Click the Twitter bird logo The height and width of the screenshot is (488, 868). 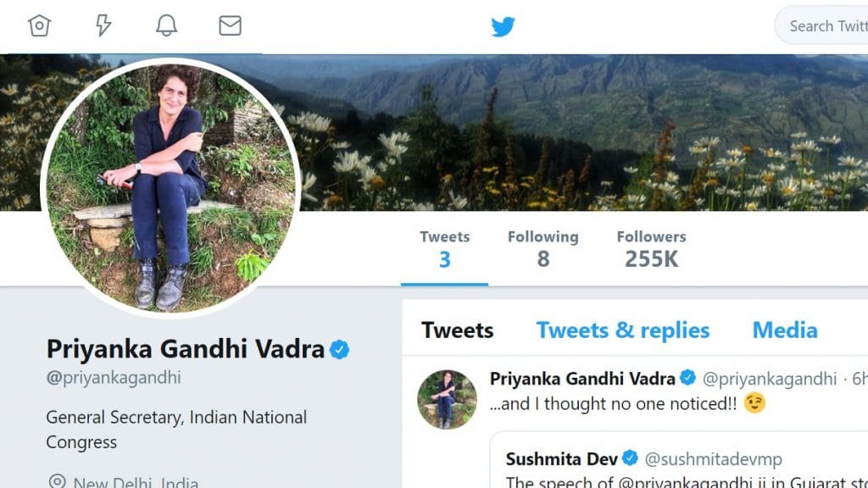pyautogui.click(x=504, y=26)
